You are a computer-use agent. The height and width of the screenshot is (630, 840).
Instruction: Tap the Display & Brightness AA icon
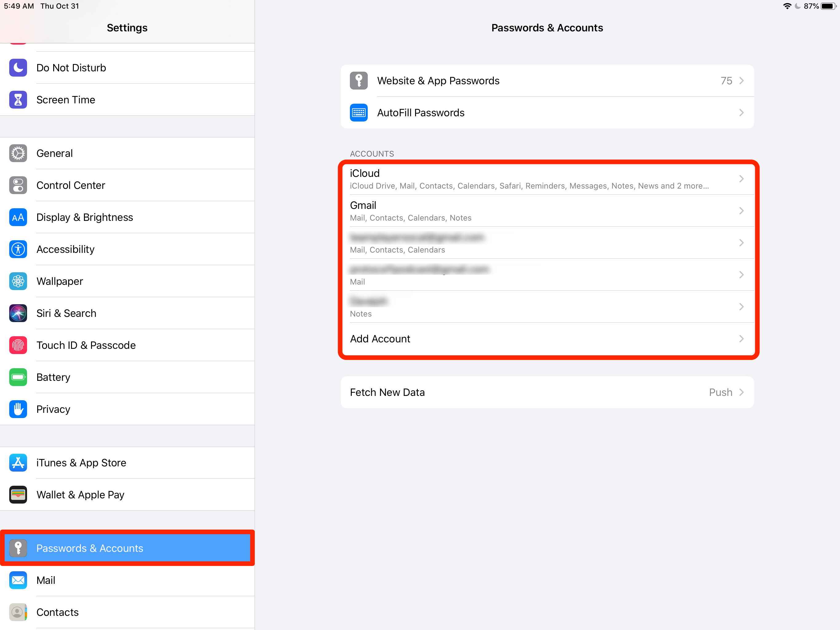coord(18,217)
